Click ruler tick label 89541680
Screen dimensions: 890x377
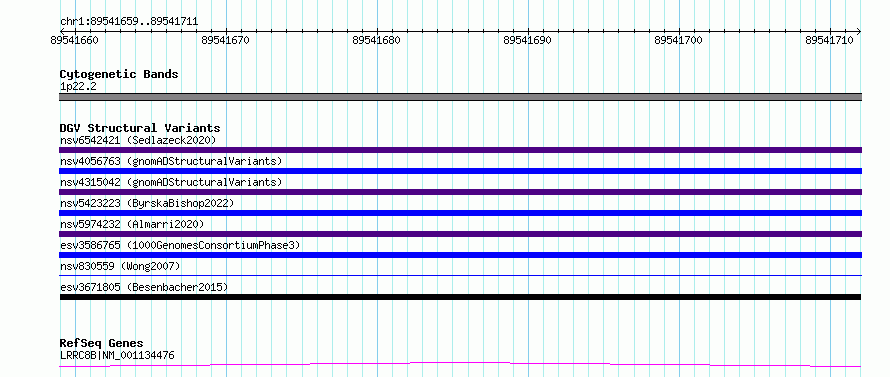coord(376,40)
